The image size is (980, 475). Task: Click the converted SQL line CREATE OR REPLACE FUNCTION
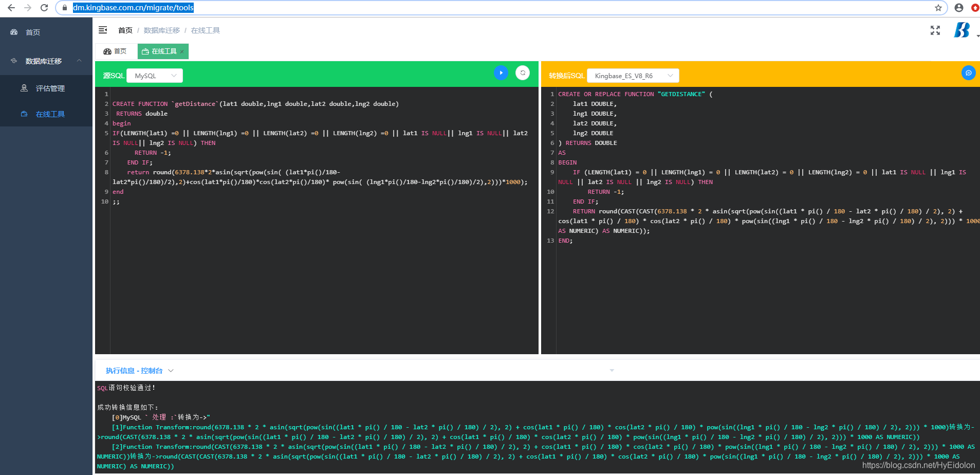click(635, 94)
